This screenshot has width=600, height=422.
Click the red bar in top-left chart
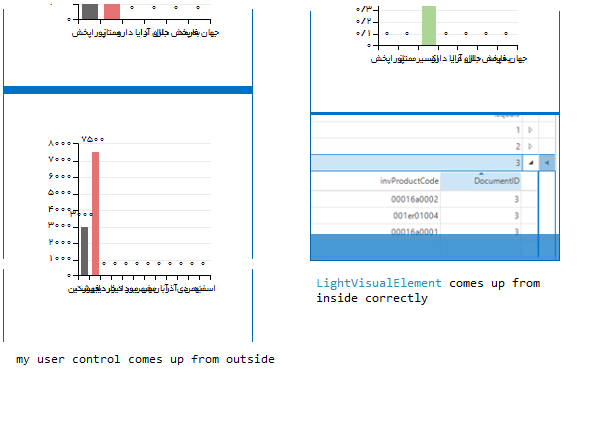click(x=112, y=11)
